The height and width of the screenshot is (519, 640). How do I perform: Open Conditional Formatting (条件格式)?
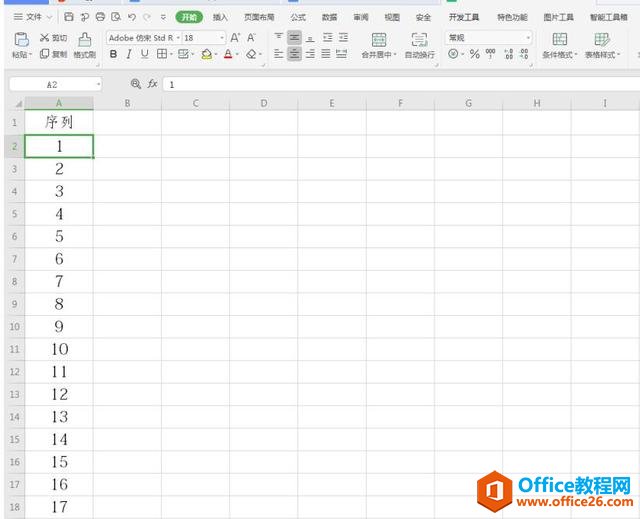(x=560, y=45)
